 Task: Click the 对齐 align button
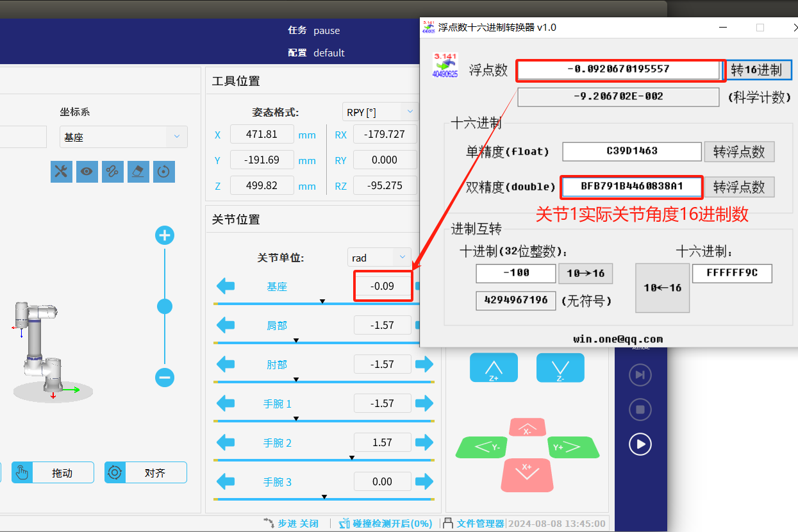click(x=145, y=473)
